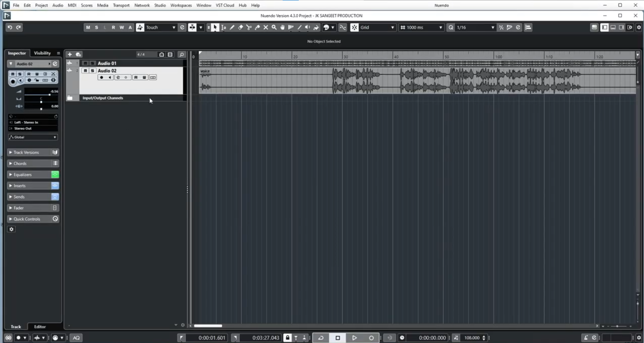
Task: Select the Draw pencil tool
Action: (x=232, y=28)
